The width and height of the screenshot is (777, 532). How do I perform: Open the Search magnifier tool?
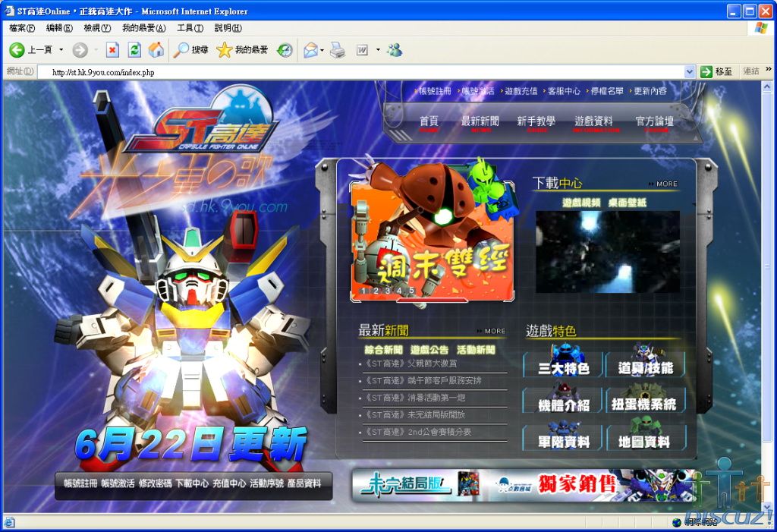pyautogui.click(x=190, y=49)
